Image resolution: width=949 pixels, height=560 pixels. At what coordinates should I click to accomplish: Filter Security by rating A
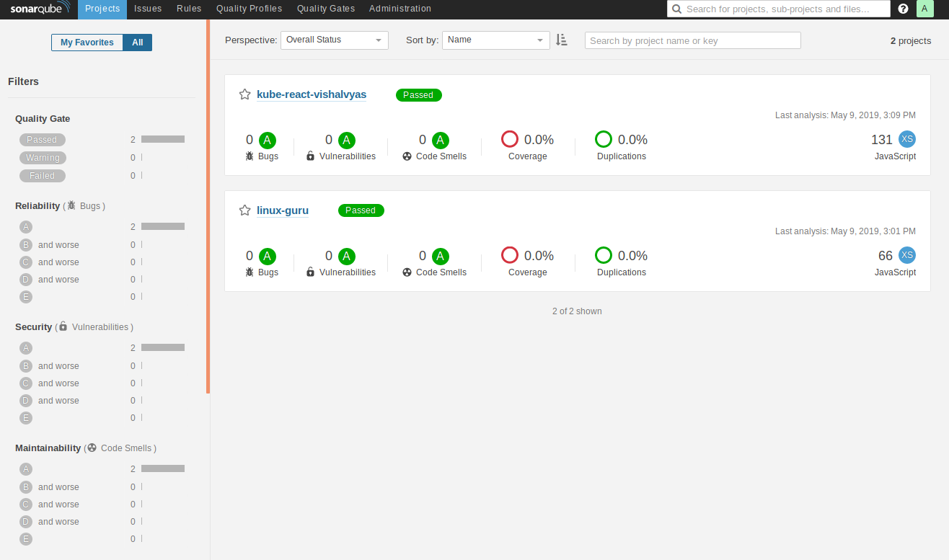click(26, 347)
